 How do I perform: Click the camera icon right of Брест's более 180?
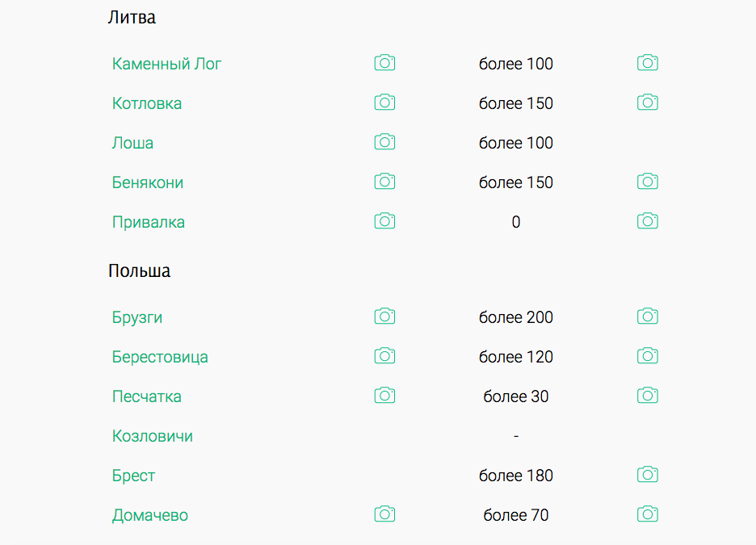pos(647,475)
